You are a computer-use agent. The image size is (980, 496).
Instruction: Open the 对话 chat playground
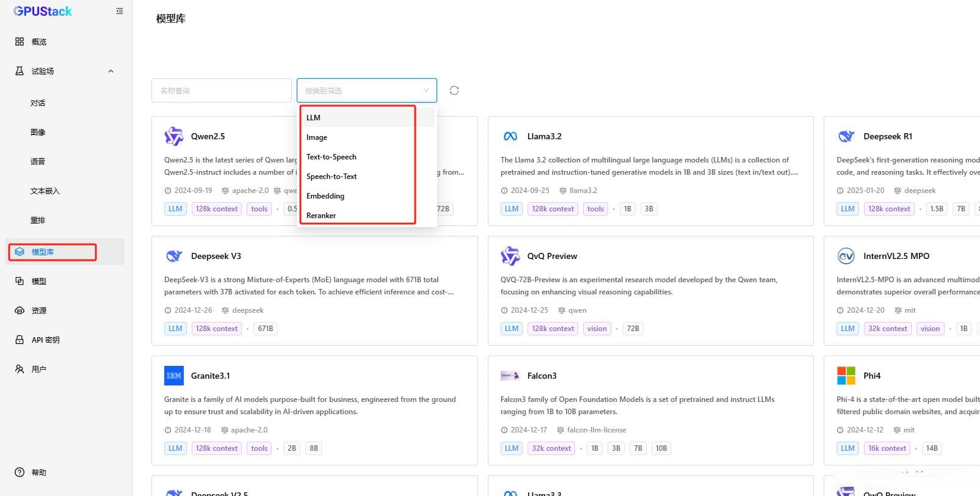pos(38,103)
